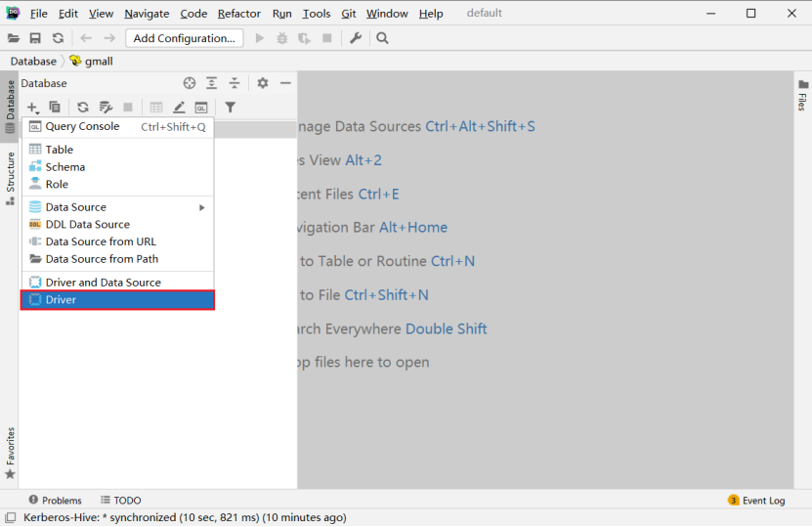Select Data Source from URL
This screenshot has height=527, width=812.
point(117,242)
